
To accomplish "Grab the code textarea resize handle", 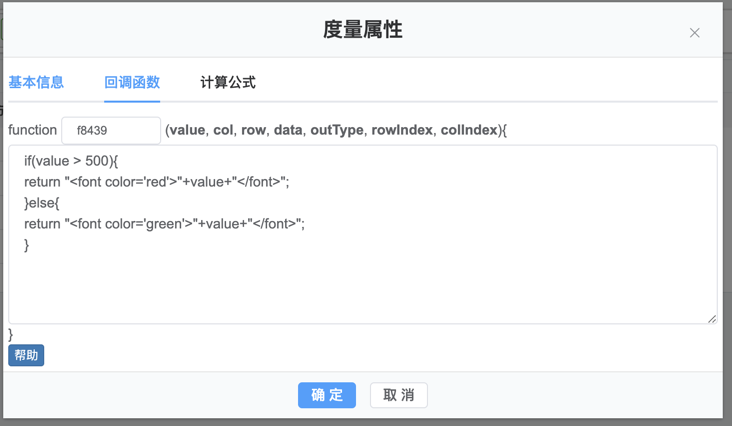I will pyautogui.click(x=711, y=318).
